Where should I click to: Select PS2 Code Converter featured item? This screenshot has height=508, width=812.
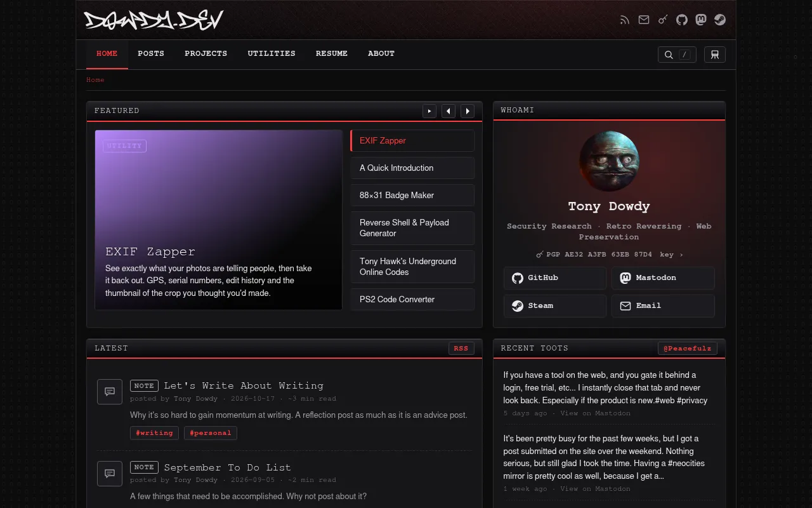point(412,300)
